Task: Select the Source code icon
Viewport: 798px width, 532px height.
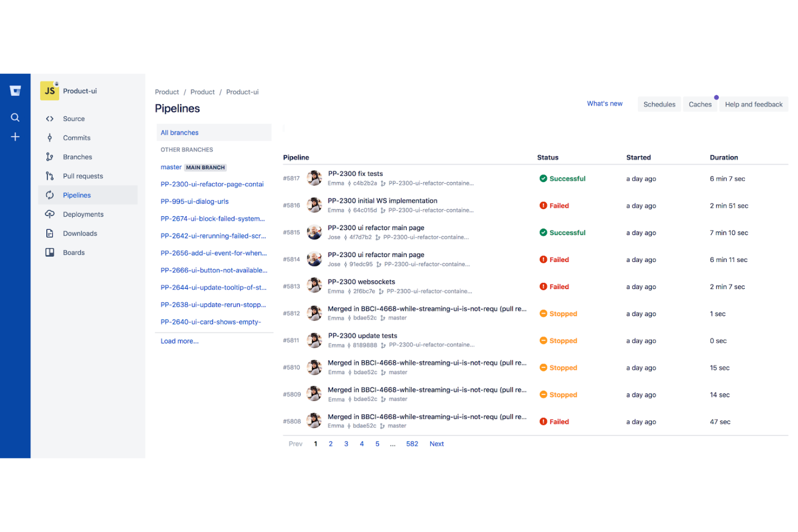Action: 50,118
